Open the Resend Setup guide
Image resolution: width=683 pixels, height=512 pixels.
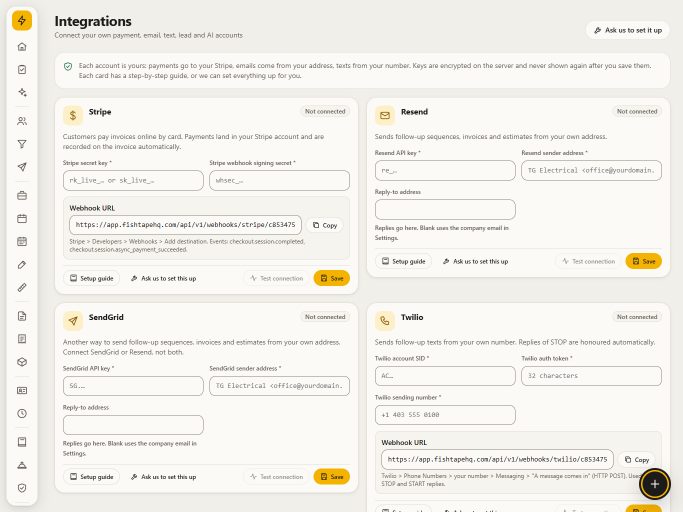(x=403, y=261)
